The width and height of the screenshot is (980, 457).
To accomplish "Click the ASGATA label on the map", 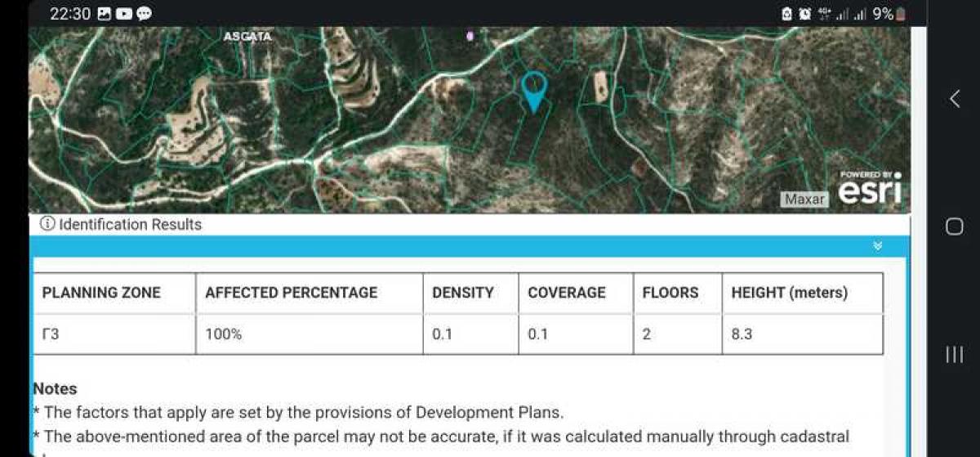I will (x=247, y=37).
